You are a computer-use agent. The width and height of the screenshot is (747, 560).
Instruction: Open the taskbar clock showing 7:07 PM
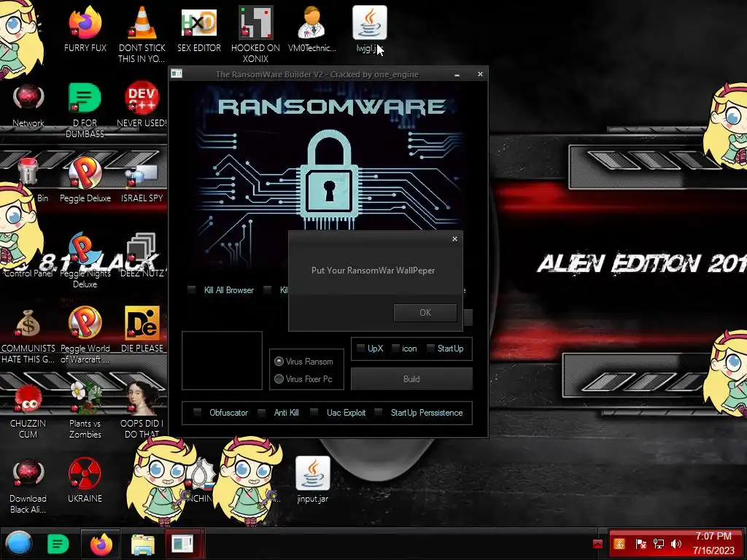[x=713, y=543]
